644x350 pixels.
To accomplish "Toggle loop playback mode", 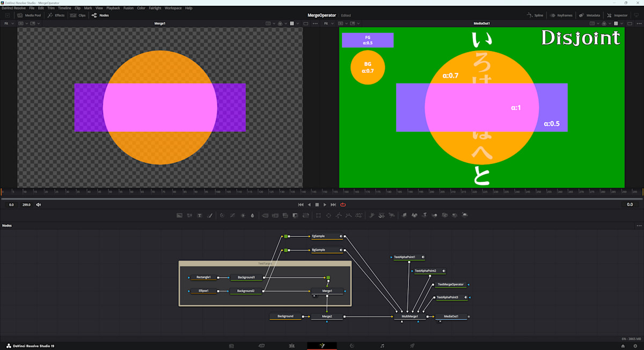I will click(x=342, y=204).
